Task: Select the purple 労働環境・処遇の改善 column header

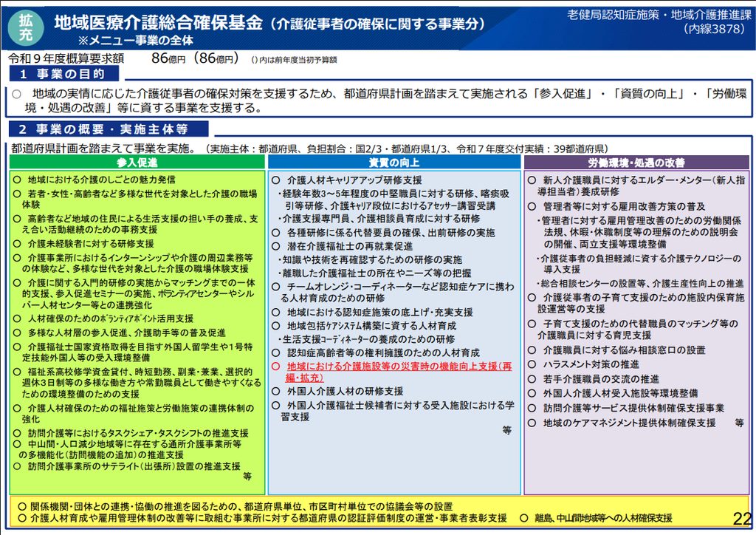Action: (x=636, y=163)
